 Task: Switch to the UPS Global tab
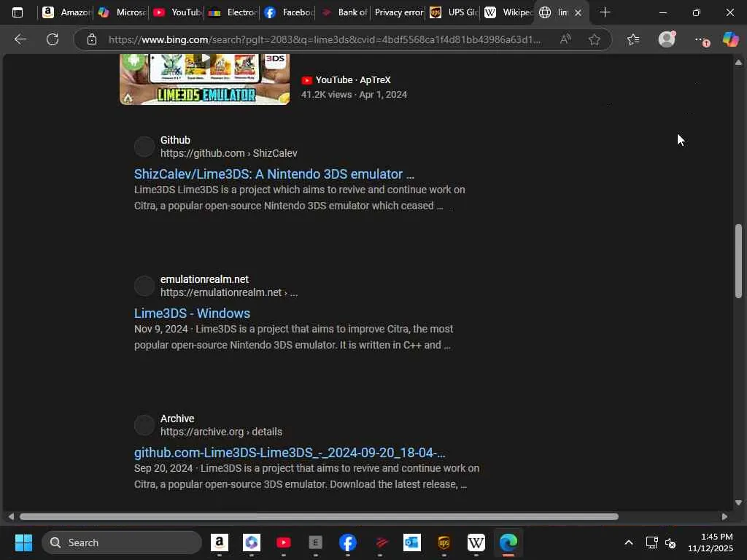[x=454, y=12]
